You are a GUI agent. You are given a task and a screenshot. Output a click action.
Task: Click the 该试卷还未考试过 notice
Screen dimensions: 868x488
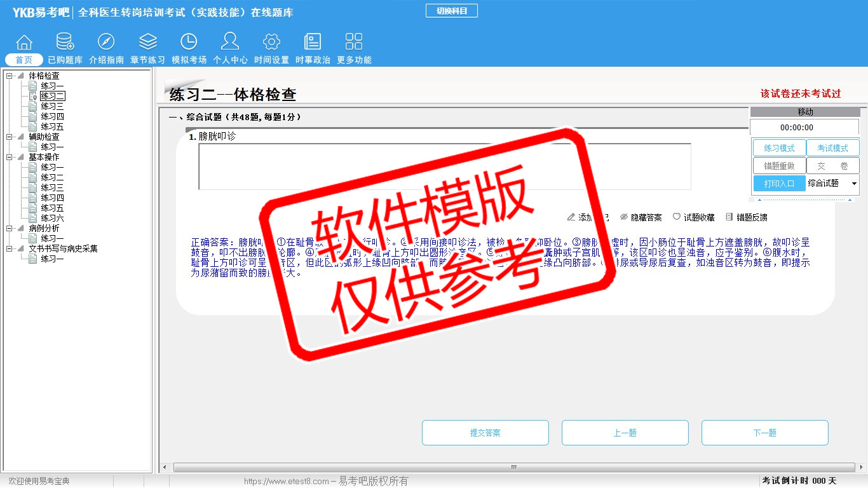click(801, 93)
